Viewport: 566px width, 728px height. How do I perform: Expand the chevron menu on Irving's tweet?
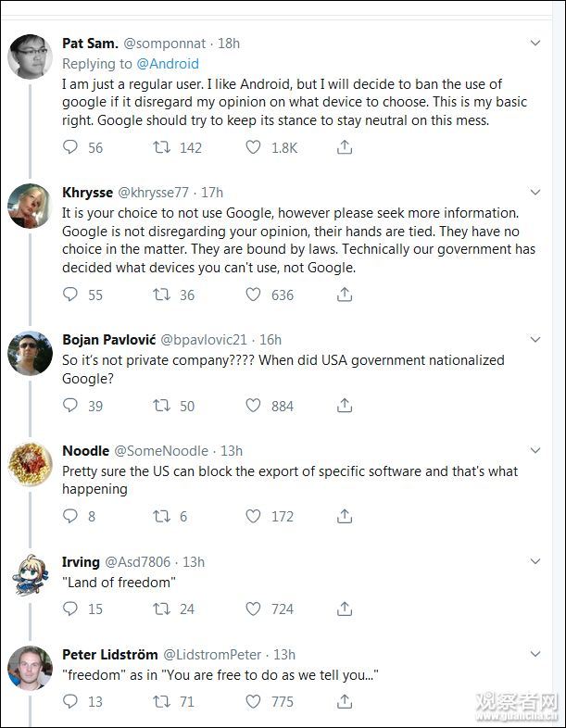(535, 561)
